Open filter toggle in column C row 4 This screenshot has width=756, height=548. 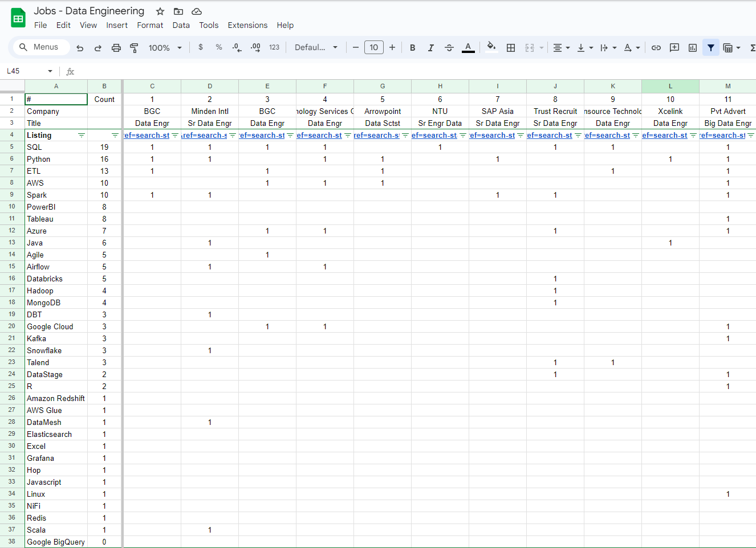tap(175, 136)
